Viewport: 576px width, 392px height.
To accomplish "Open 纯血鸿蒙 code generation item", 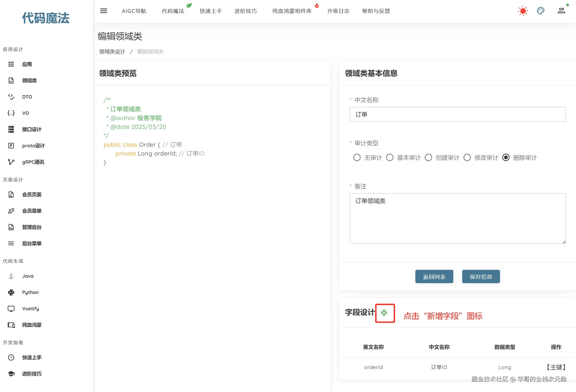I will pyautogui.click(x=32, y=325).
